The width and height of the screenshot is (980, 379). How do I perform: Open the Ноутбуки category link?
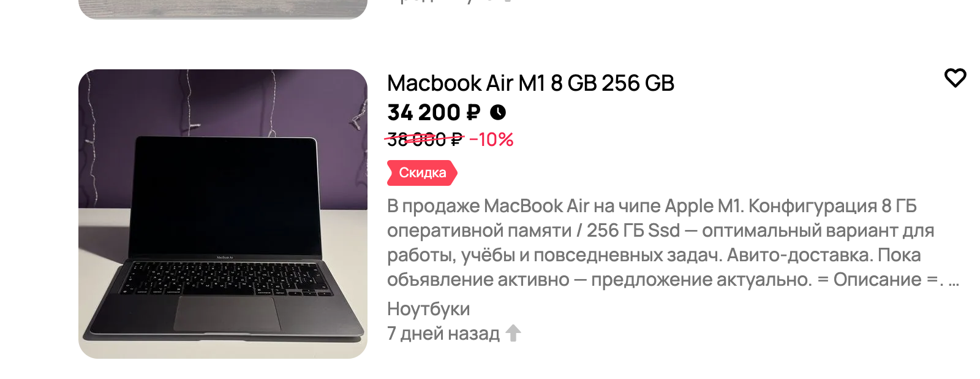coord(428,309)
